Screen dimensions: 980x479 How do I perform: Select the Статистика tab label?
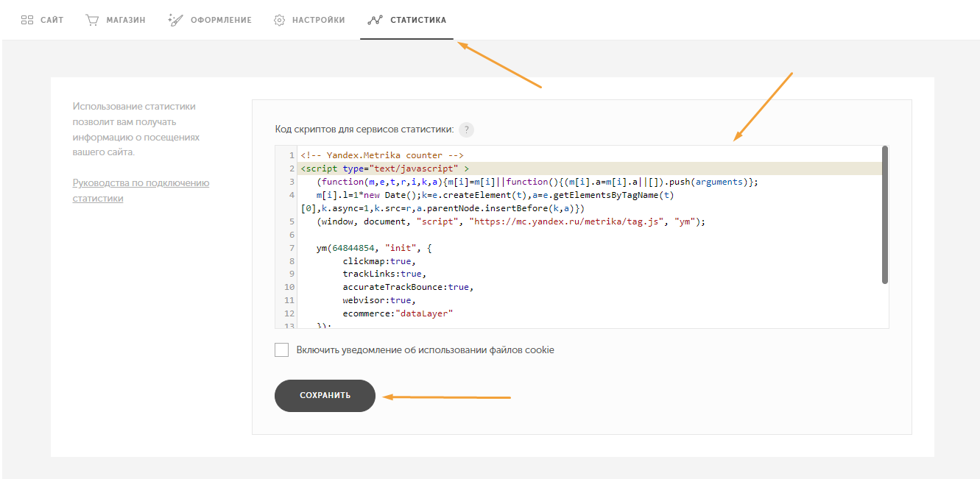point(418,20)
